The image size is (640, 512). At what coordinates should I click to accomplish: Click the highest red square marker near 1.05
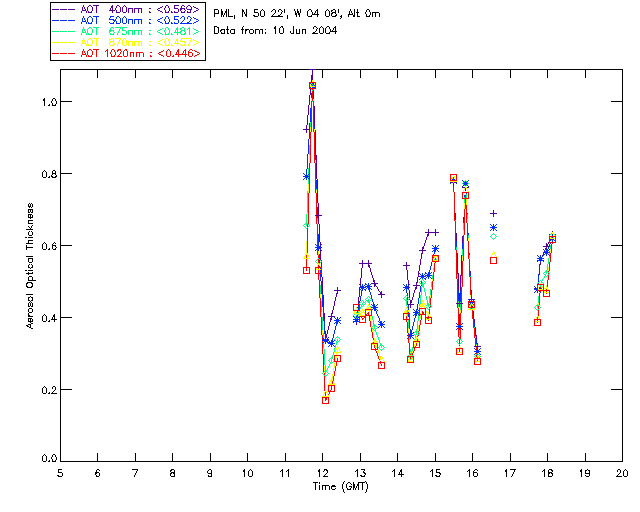[x=312, y=86]
